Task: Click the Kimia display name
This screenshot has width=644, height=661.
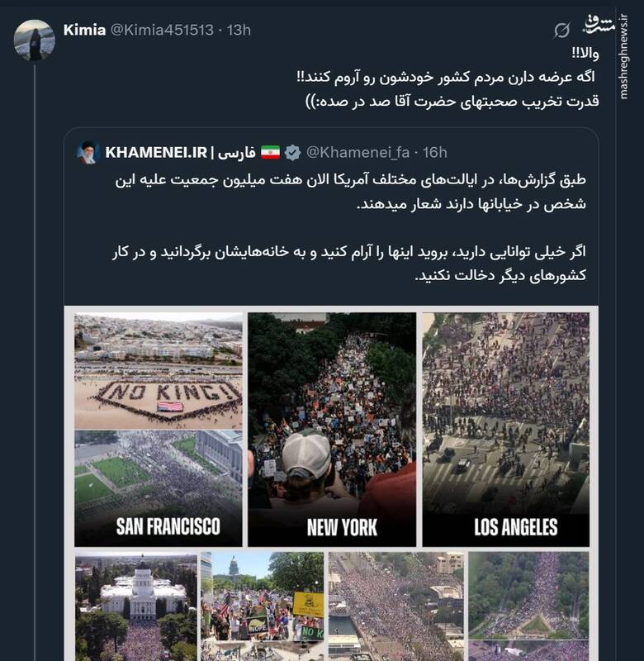Action: 84,31
